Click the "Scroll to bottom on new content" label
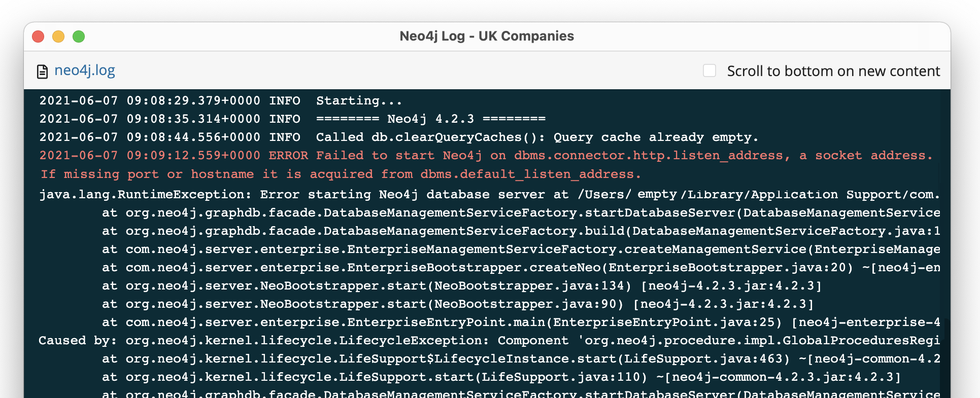This screenshot has height=398, width=980. [833, 71]
